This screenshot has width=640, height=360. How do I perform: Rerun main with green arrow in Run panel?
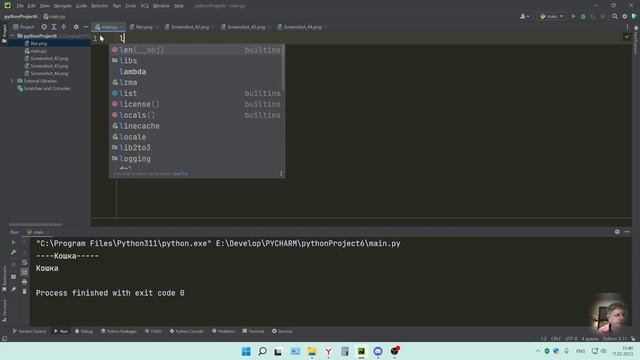pos(13,242)
